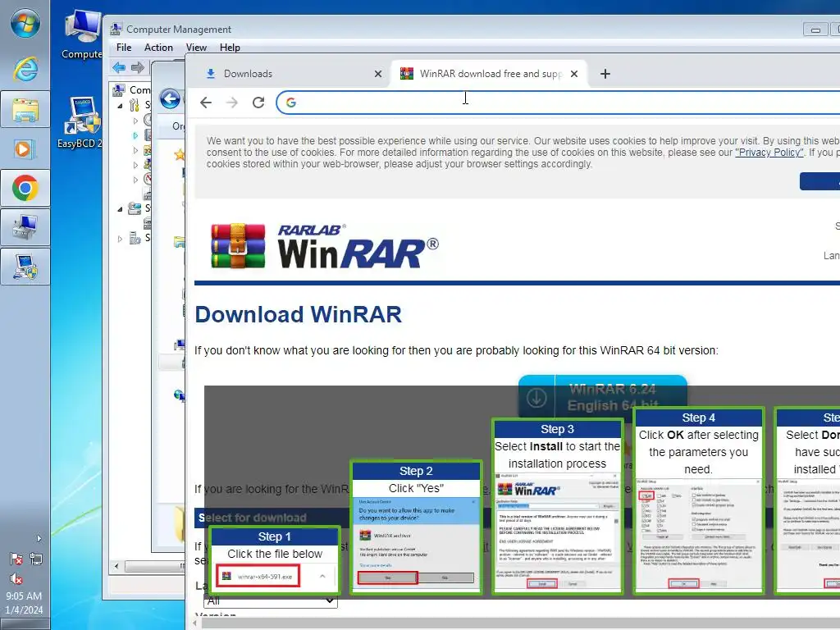Open Help menu in Computer Management
The height and width of the screenshot is (630, 840).
(230, 47)
